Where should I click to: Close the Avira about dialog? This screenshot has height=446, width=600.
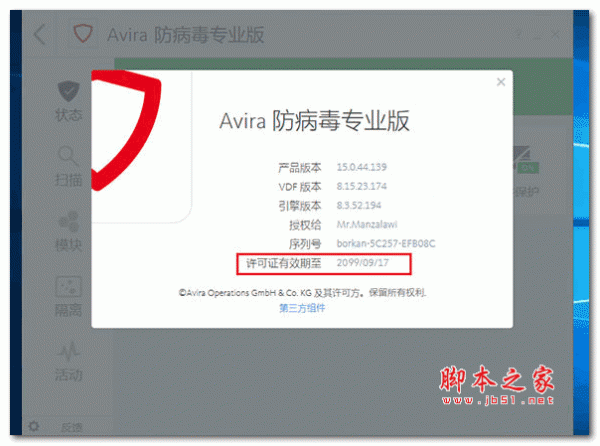(501, 82)
